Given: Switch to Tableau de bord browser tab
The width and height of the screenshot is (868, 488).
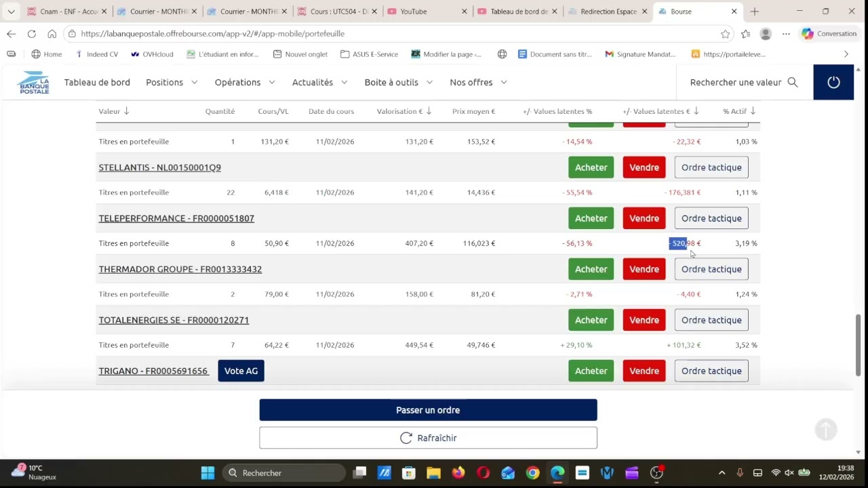Looking at the screenshot, I should (x=517, y=12).
